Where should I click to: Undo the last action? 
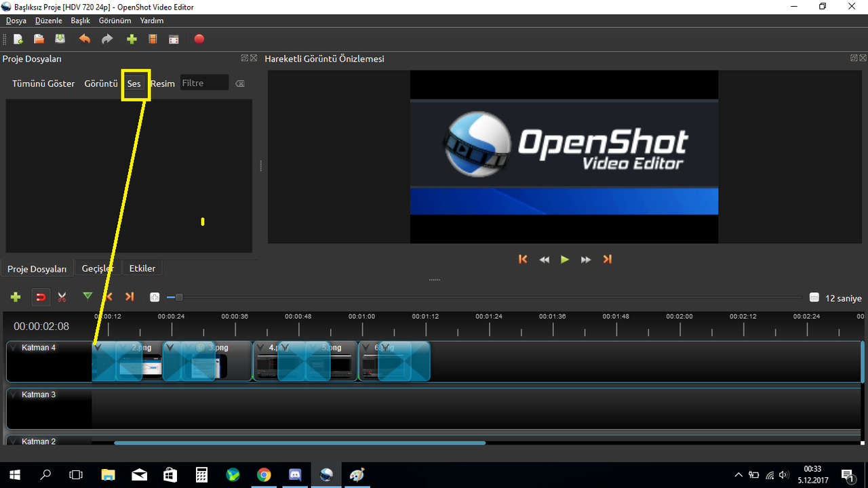tap(85, 39)
